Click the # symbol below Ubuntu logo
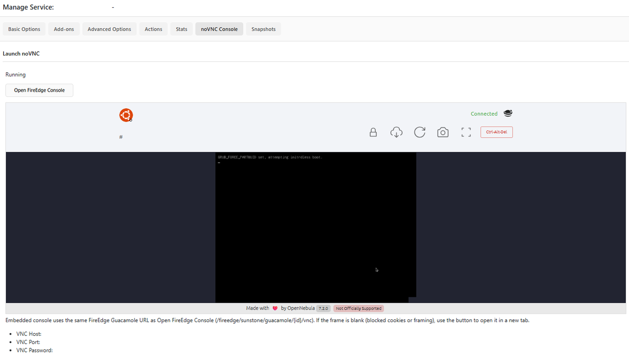 point(121,137)
